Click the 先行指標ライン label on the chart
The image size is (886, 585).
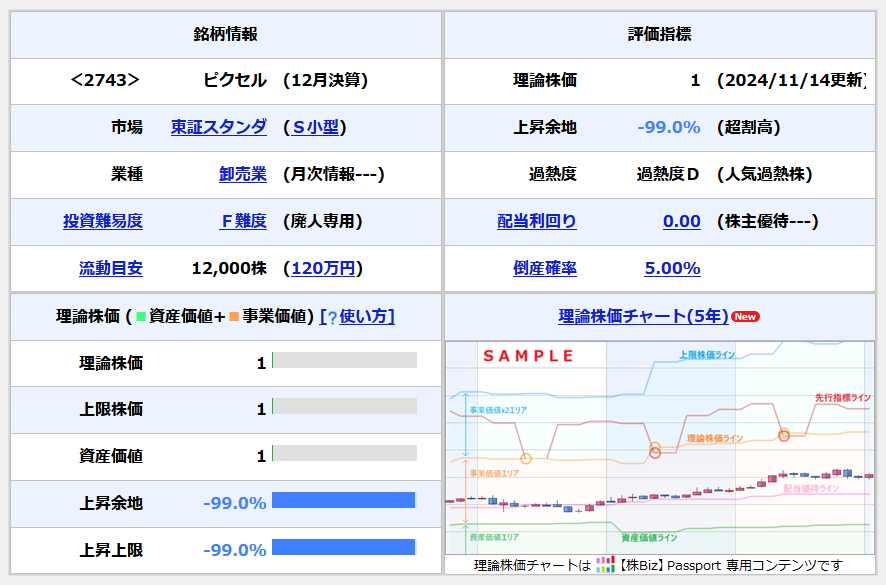click(x=844, y=399)
